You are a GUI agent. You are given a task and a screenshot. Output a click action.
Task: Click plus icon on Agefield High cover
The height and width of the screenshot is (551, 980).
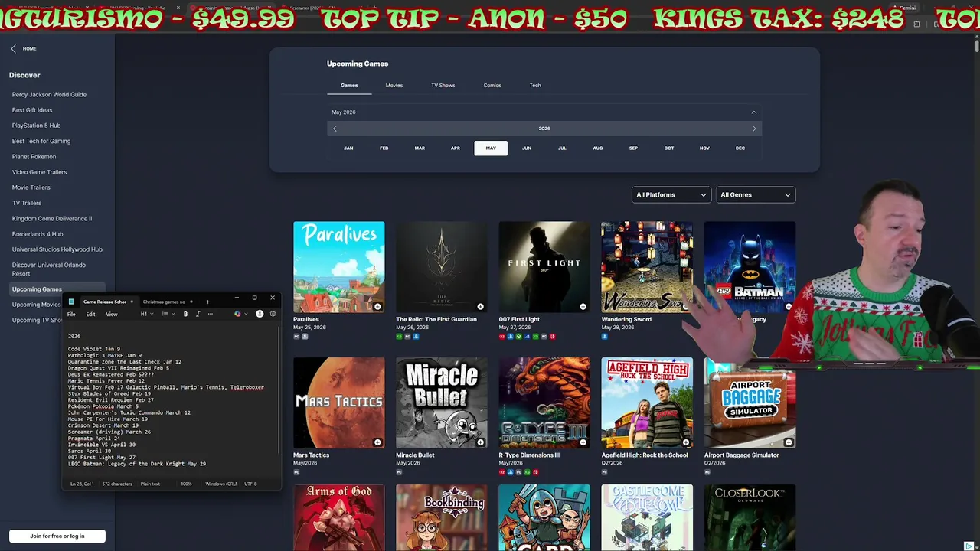(x=685, y=442)
